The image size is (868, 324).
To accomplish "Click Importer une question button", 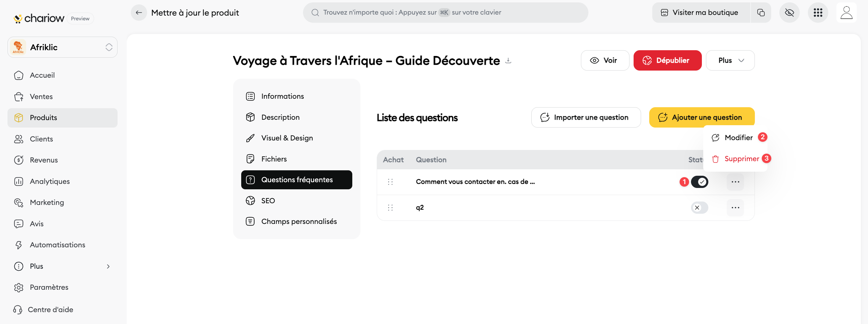I will 586,117.
